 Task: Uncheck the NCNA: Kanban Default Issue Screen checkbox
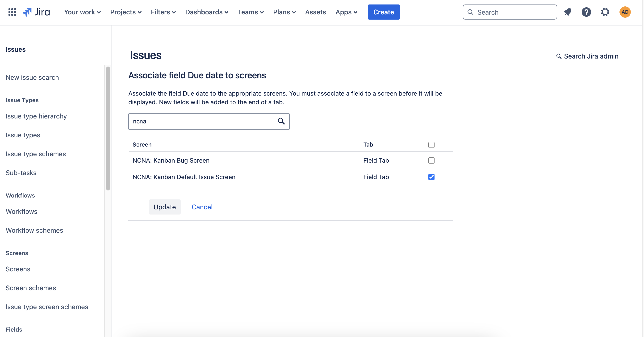click(x=431, y=177)
